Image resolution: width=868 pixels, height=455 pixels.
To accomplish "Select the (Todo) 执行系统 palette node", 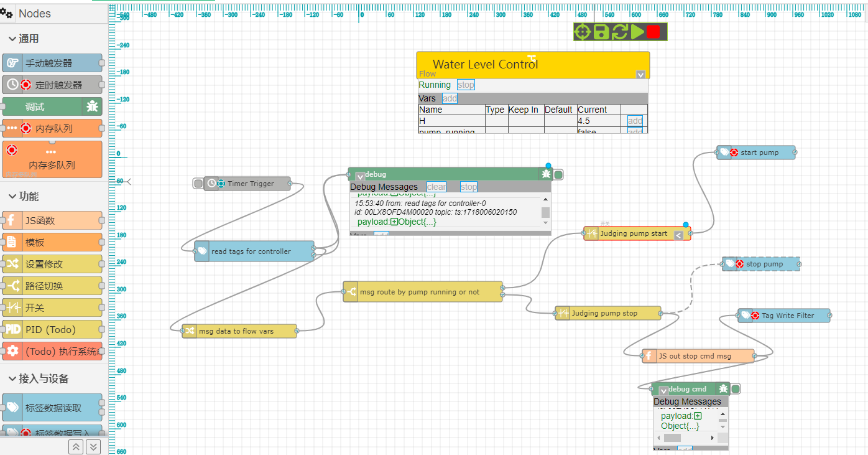I will point(52,351).
